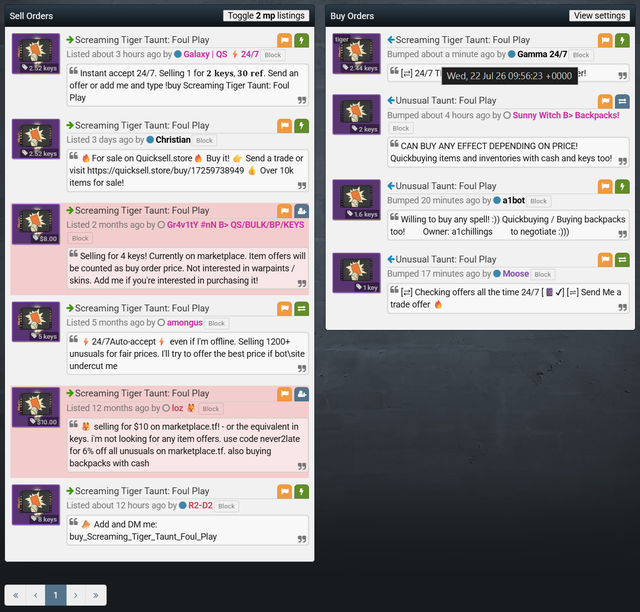Click buy order thumbnail priced 1 key
This screenshot has height=612, width=640.
pos(356,273)
